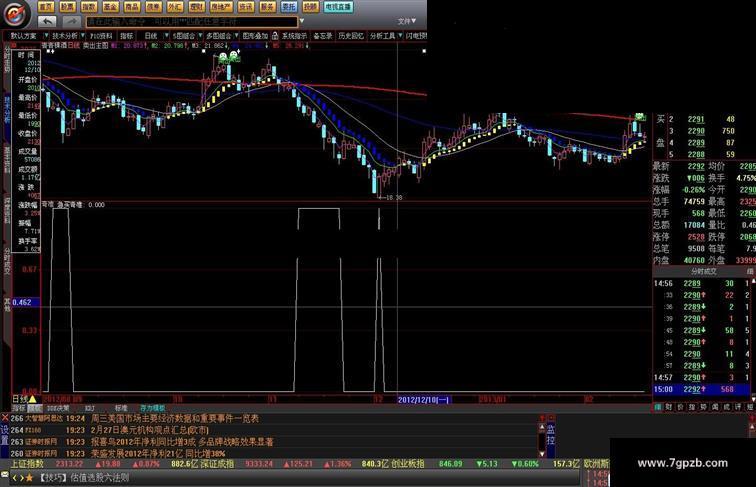
Task: Expand the 默认方案 dropdown arrow
Action: tap(46, 36)
